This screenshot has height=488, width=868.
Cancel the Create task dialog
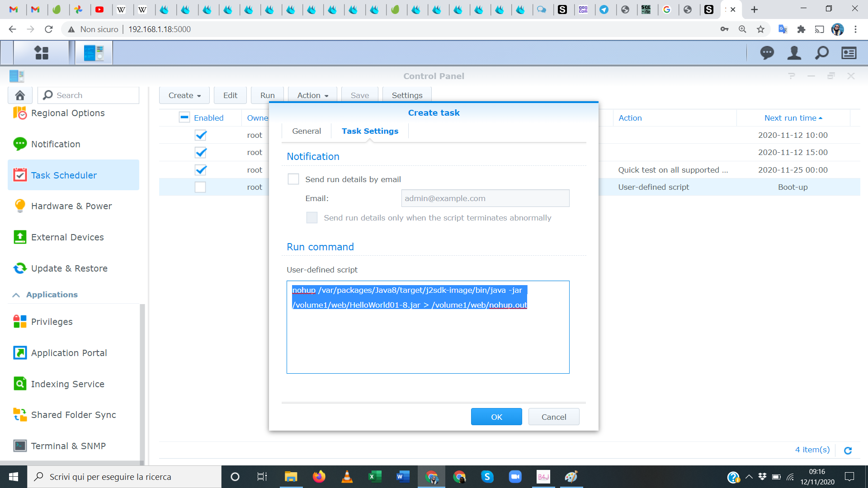click(553, 417)
